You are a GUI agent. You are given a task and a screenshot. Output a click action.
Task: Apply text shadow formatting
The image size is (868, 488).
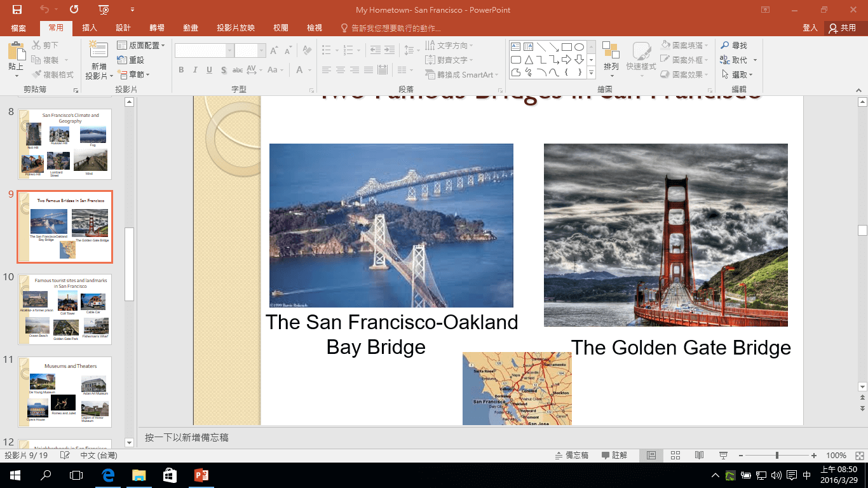point(224,70)
